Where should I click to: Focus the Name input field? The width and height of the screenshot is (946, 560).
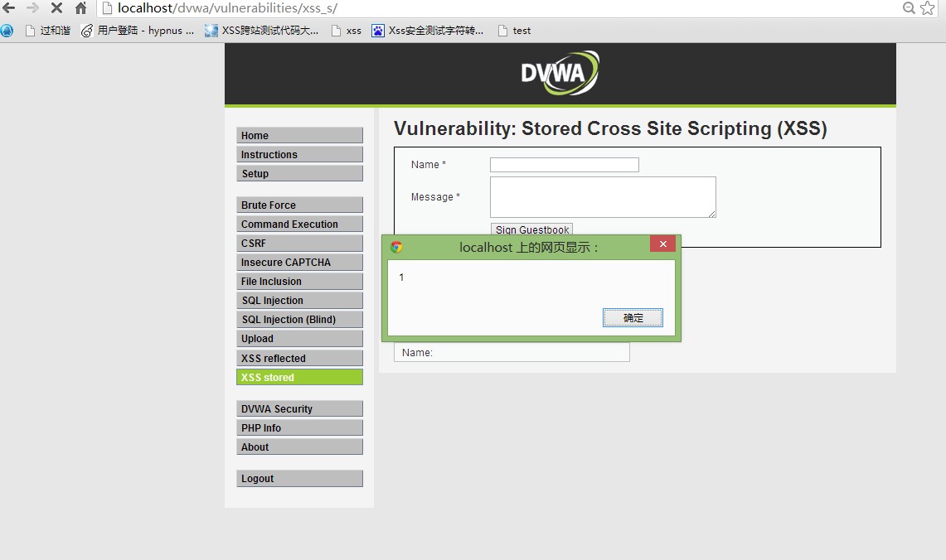tap(564, 165)
